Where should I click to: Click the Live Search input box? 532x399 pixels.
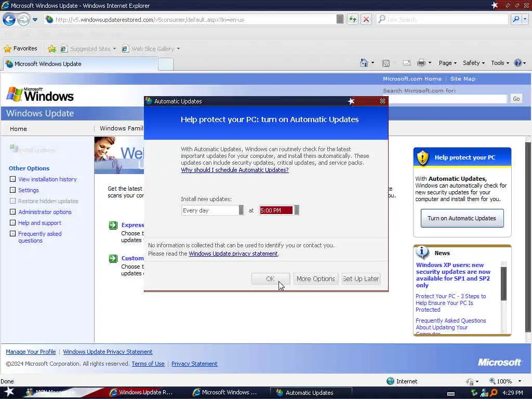(443, 19)
